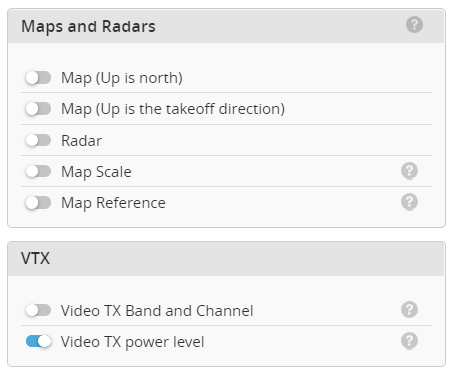Enable the Map Scale toggle
Viewport: 454px width, 375px height.
point(38,172)
